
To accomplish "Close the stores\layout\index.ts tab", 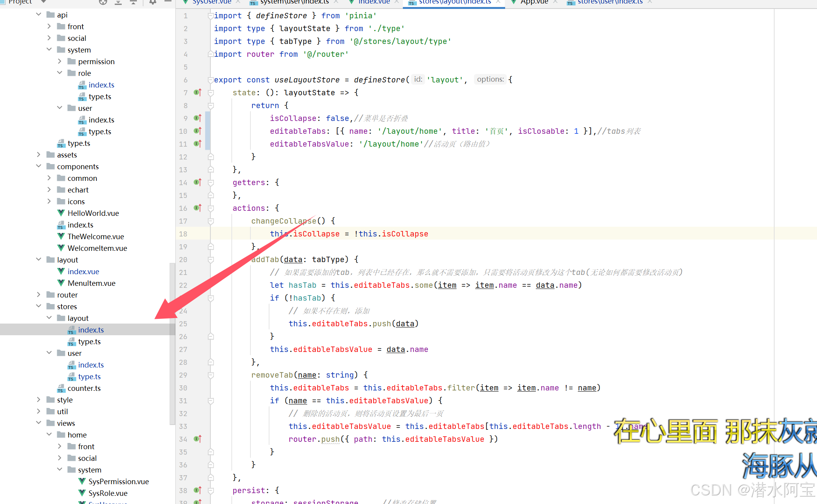I will click(x=498, y=2).
